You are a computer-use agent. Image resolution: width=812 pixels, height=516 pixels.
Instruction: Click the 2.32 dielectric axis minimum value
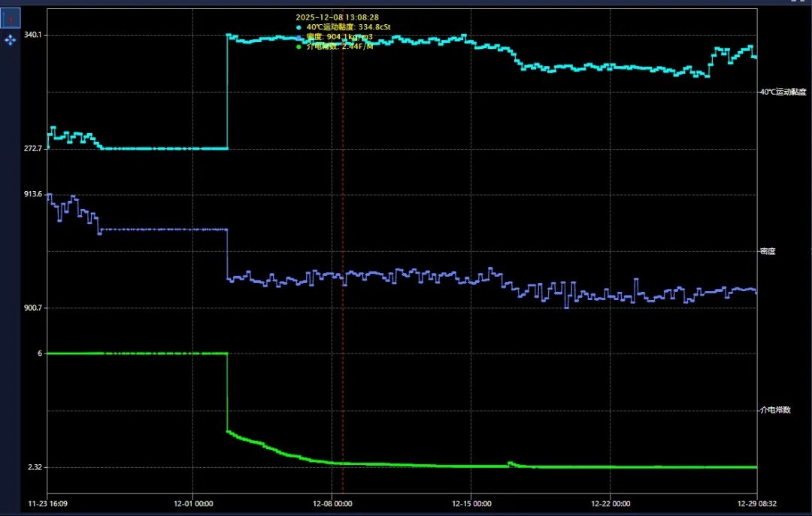tap(35, 467)
